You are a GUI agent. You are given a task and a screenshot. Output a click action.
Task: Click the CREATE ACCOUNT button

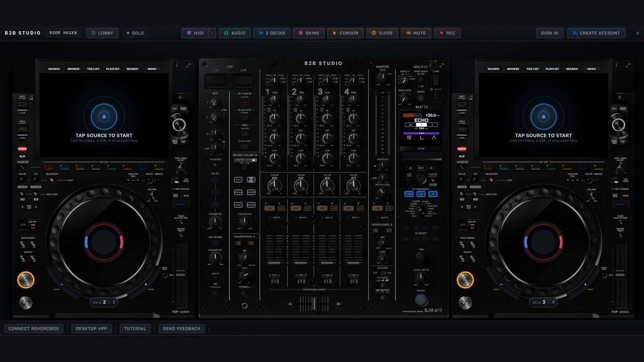coord(596,33)
